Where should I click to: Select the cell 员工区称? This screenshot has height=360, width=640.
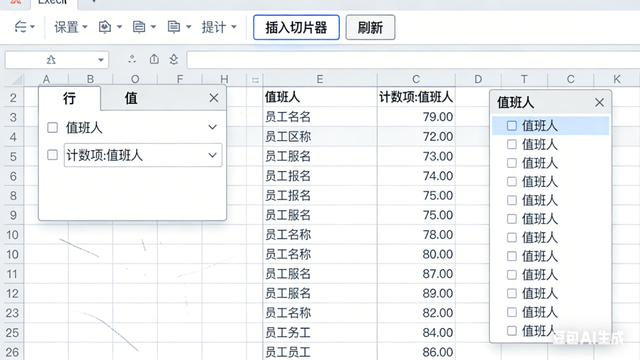(x=320, y=137)
